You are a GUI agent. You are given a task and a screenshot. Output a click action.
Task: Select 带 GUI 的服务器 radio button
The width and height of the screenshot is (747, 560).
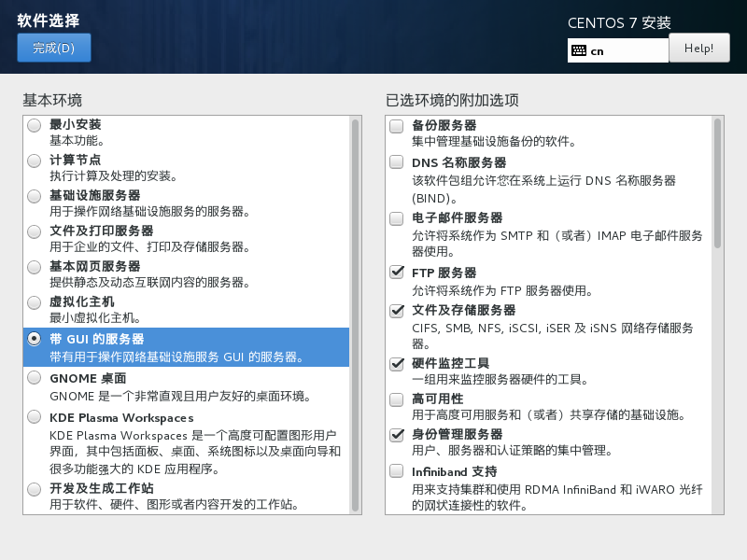pos(34,339)
